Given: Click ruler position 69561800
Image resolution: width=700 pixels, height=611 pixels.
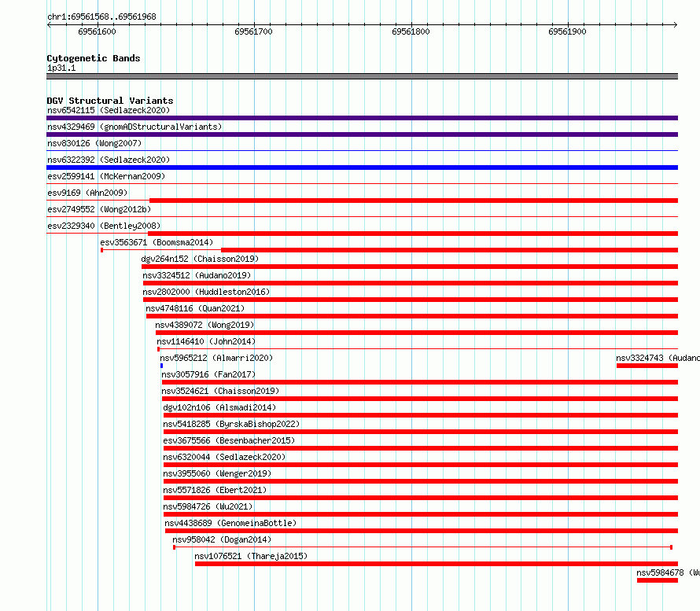Looking at the screenshot, I should coord(411,31).
